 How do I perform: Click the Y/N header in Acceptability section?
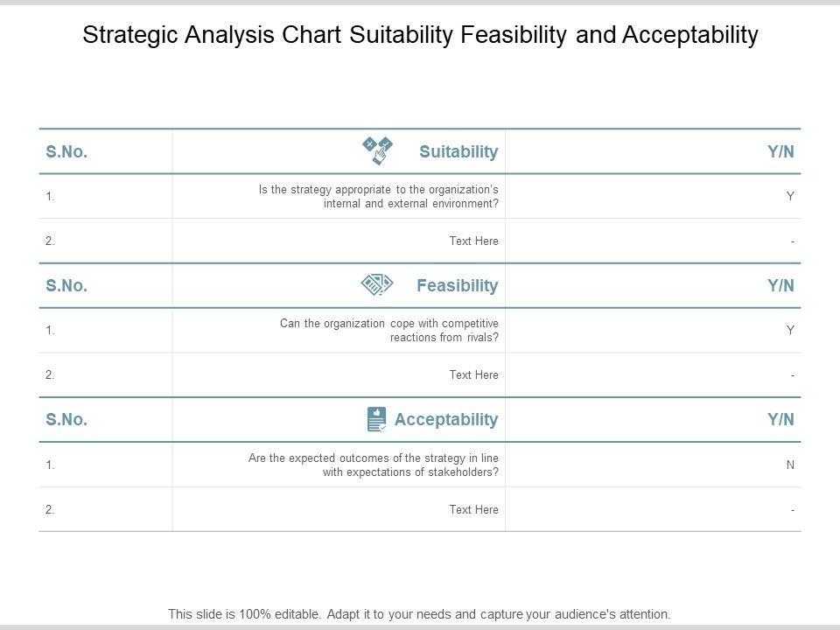[x=780, y=419]
